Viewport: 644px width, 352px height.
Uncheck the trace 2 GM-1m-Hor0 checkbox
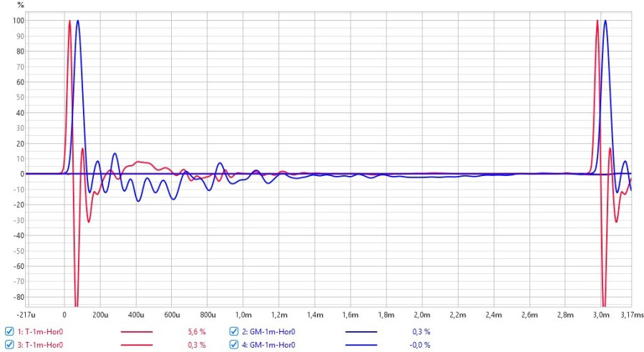pos(234,331)
